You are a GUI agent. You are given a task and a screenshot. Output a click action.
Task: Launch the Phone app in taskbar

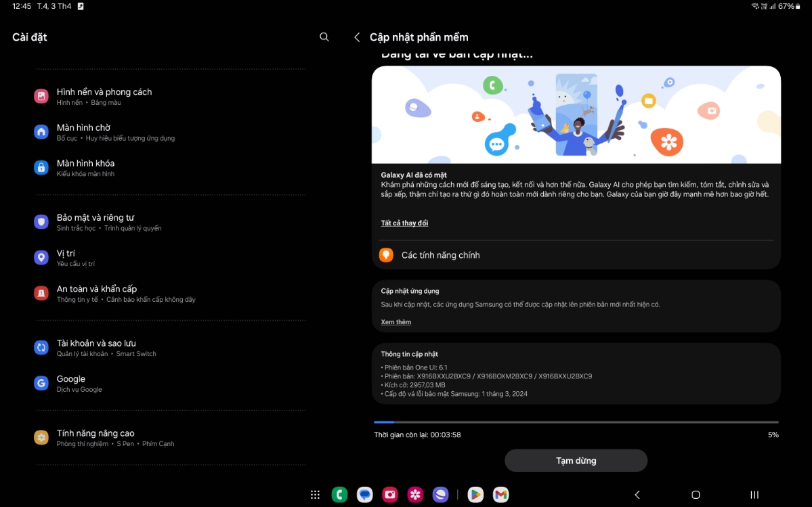340,495
